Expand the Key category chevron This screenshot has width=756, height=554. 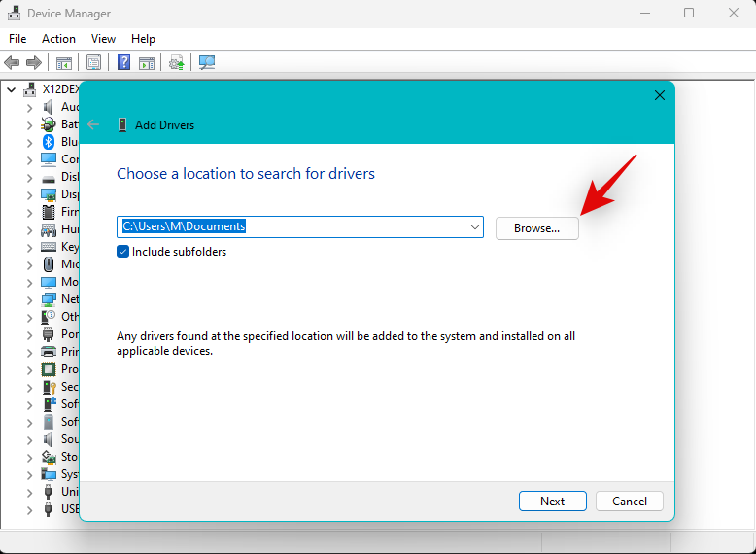coord(30,247)
